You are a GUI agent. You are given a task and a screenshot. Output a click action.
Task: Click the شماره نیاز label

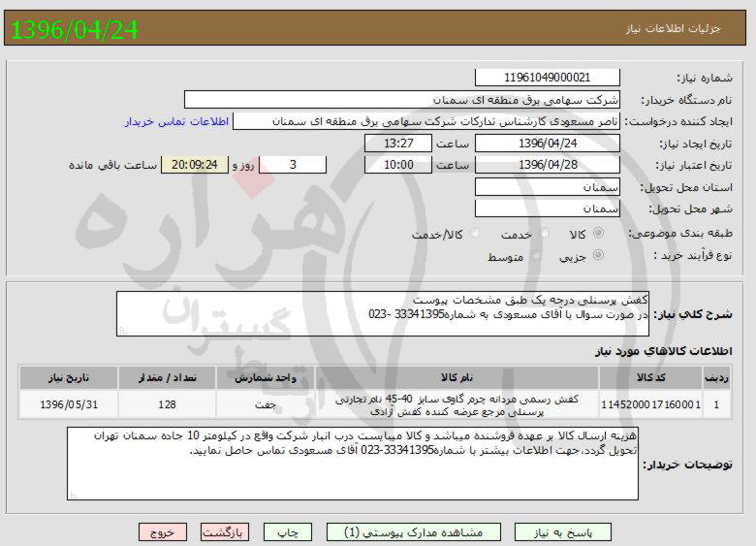[x=705, y=78]
